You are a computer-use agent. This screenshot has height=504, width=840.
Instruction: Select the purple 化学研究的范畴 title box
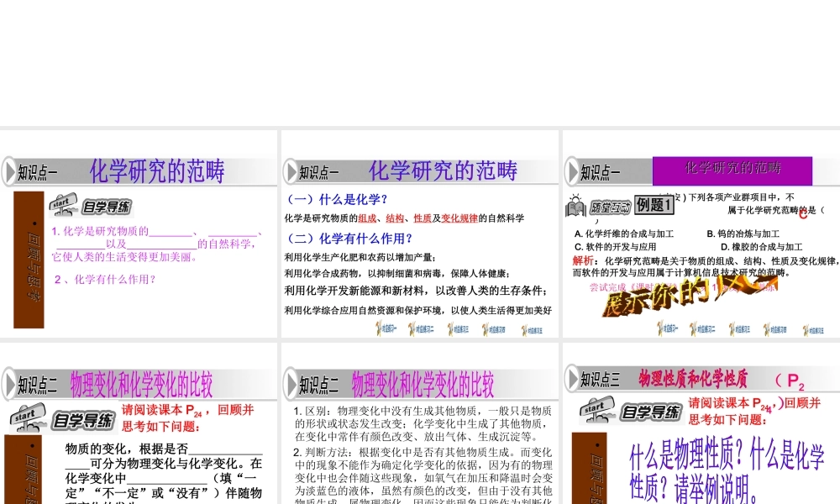732,171
